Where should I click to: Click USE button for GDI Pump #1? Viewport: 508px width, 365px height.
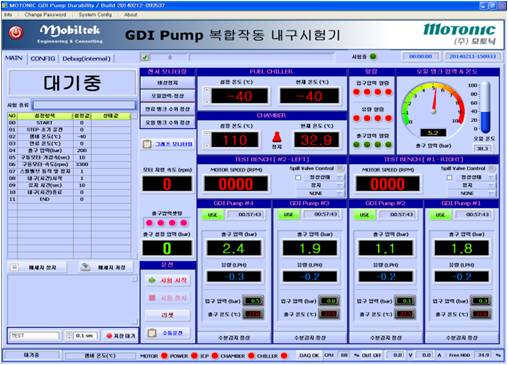tap(440, 215)
